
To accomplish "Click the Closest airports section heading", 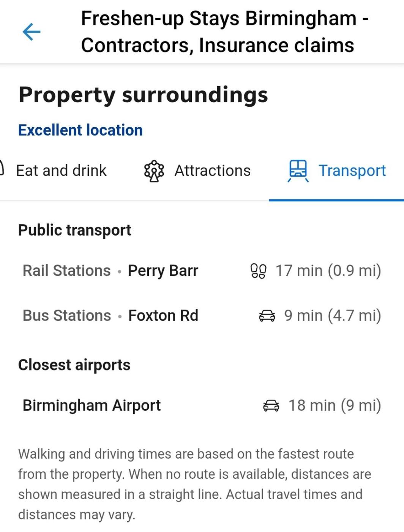I will 74,365.
